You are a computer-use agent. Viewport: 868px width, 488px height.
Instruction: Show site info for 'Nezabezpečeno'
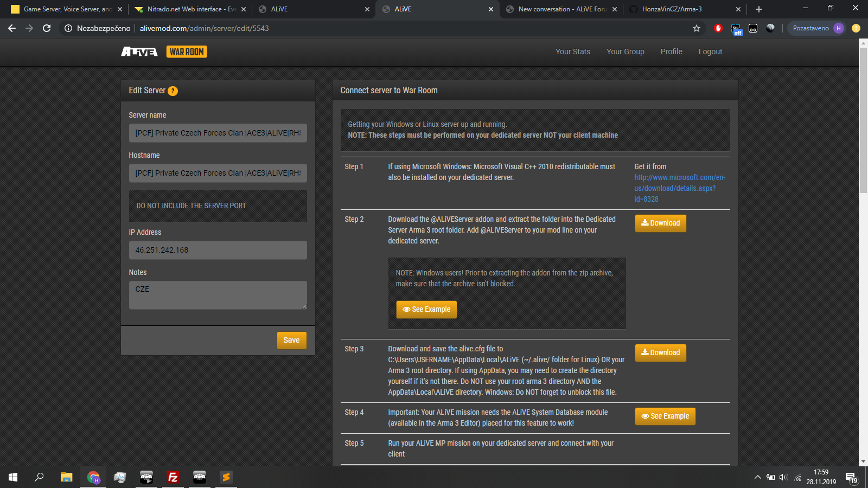coord(98,28)
